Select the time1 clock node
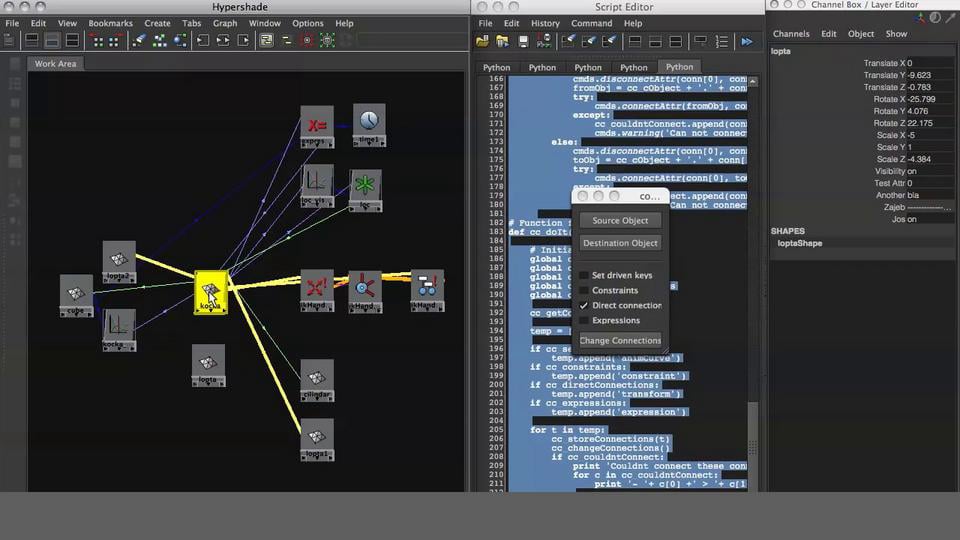960x540 pixels. (369, 125)
